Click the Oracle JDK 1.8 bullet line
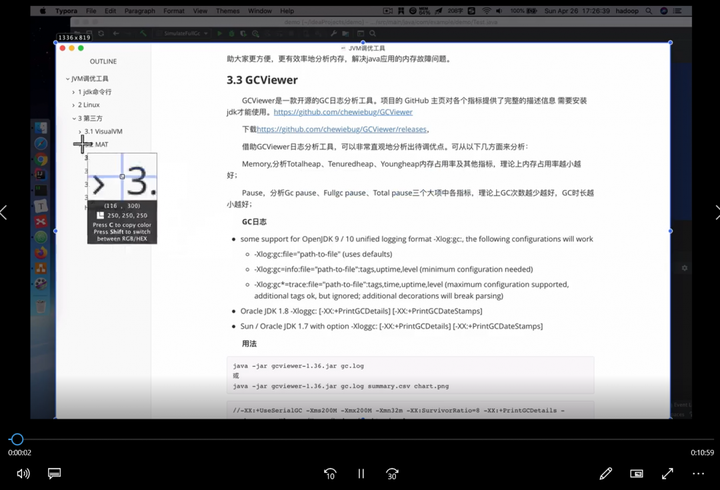Image resolution: width=720 pixels, height=490 pixels. [x=361, y=311]
